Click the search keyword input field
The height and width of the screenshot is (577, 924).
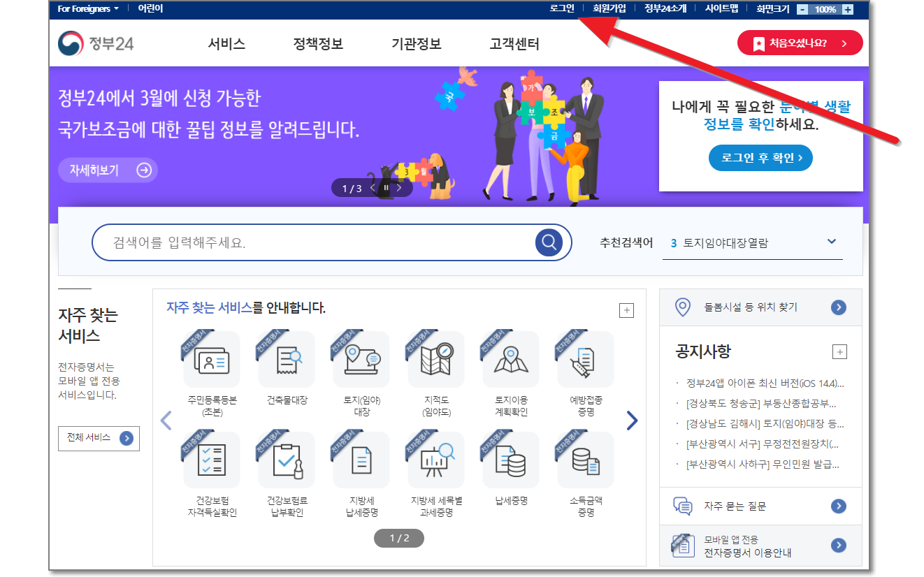click(322, 242)
